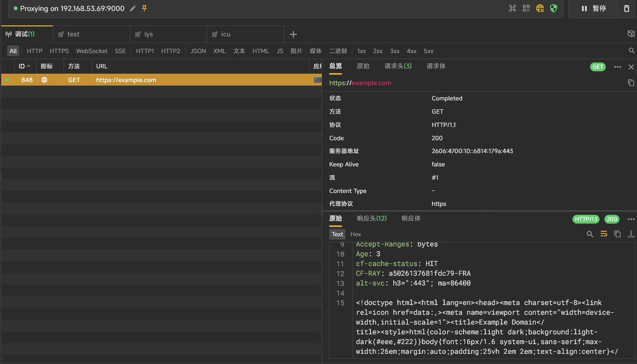The width and height of the screenshot is (637, 364).
Task: Select the request row https://example.com
Action: (161, 80)
